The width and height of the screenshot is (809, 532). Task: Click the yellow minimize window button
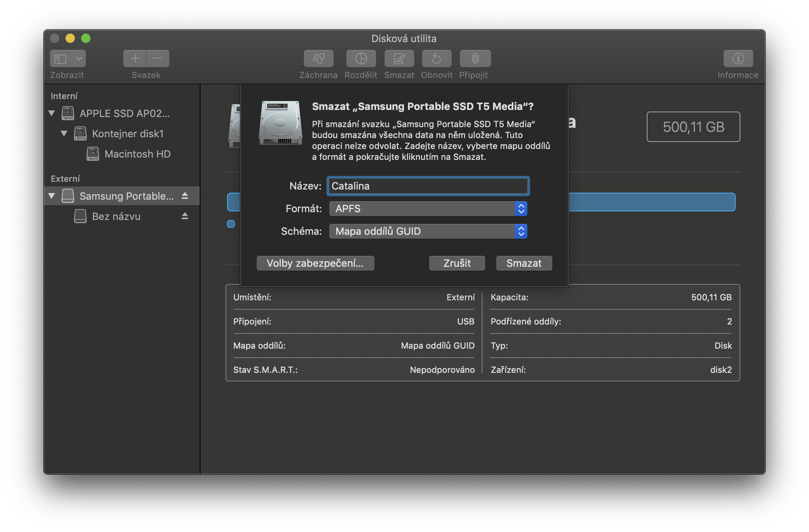coord(70,38)
